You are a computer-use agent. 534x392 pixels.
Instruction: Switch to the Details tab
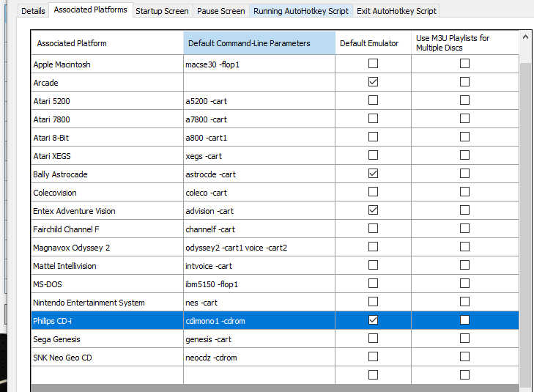click(x=33, y=11)
